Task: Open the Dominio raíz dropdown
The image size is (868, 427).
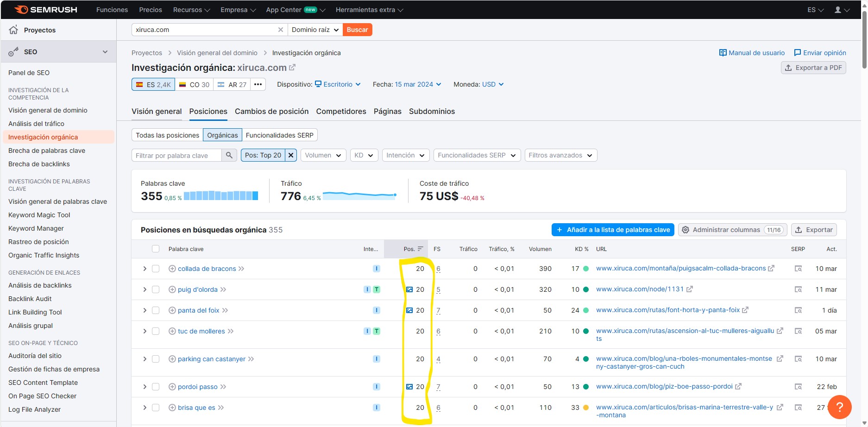Action: [315, 30]
